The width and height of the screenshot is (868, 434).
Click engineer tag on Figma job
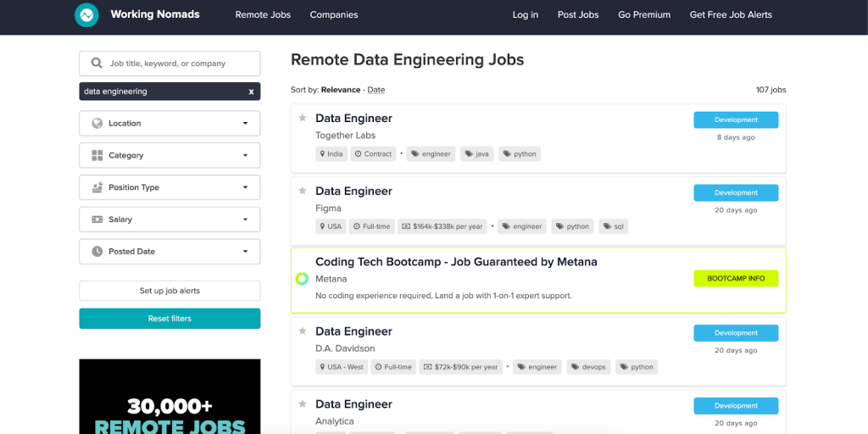click(522, 226)
